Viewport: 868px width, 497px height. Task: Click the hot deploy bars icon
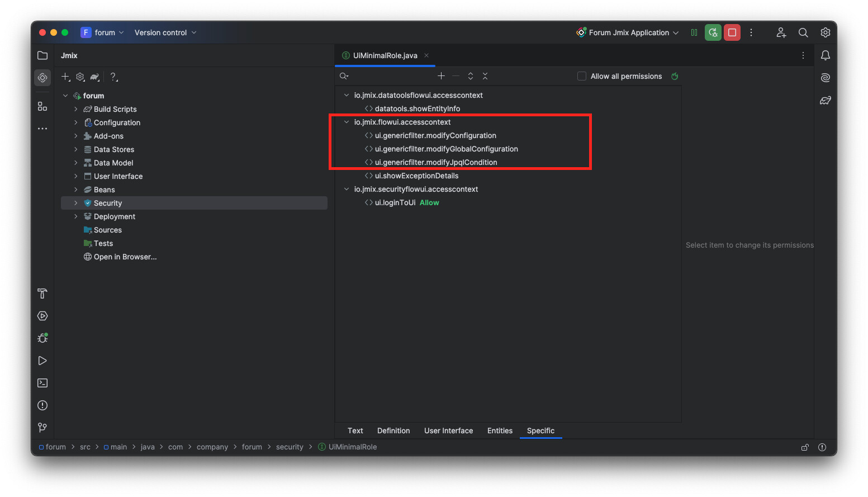click(x=694, y=32)
